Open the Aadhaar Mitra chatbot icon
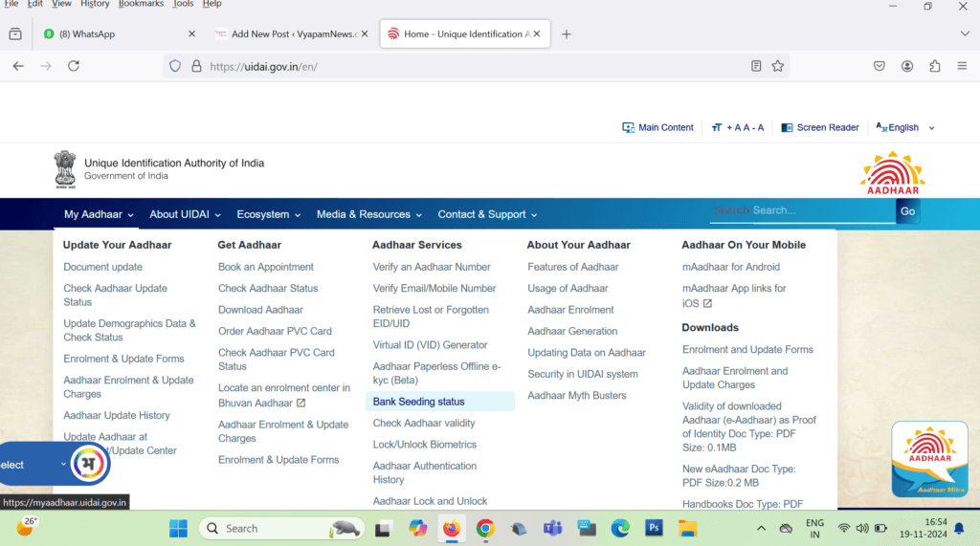This screenshot has width=980, height=546. click(x=929, y=459)
